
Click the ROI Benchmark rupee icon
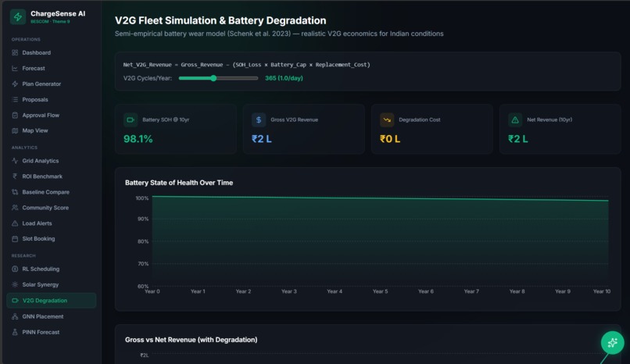pyautogui.click(x=15, y=177)
